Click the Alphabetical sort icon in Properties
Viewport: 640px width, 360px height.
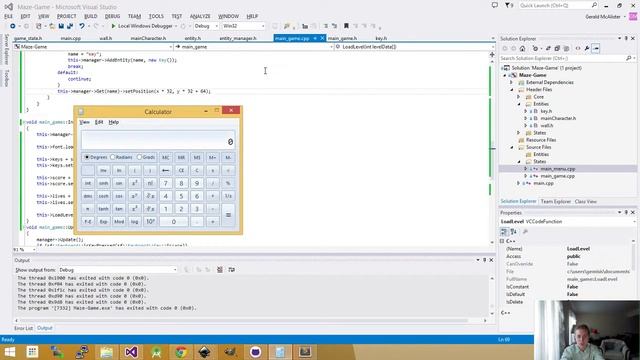pos(513,231)
